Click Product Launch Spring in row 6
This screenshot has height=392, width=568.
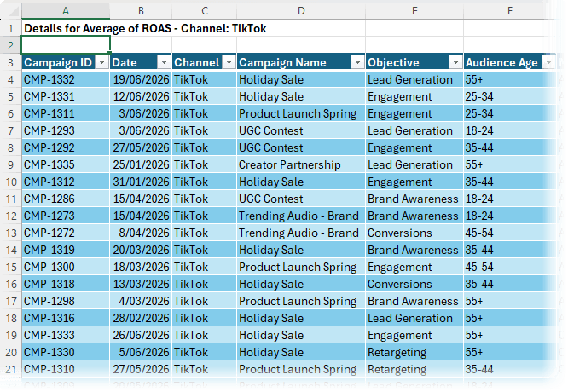pos(301,113)
